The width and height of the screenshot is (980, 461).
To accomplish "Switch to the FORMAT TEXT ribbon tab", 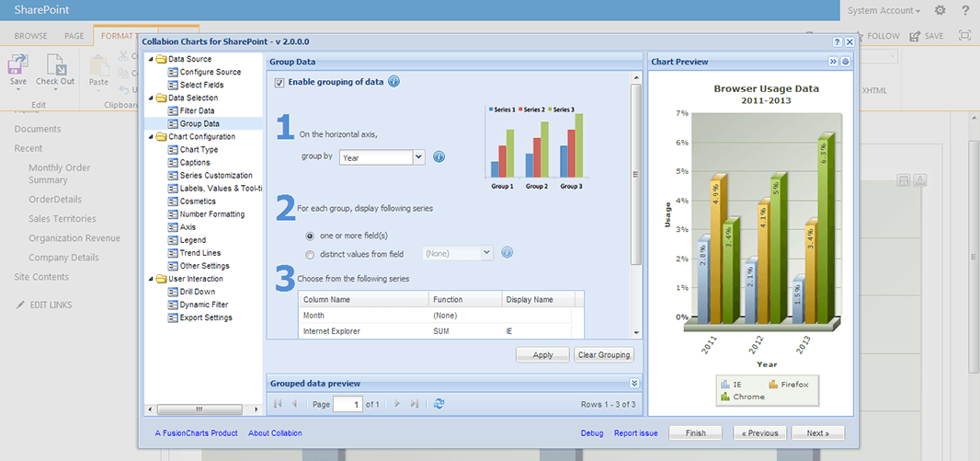I will coord(120,36).
